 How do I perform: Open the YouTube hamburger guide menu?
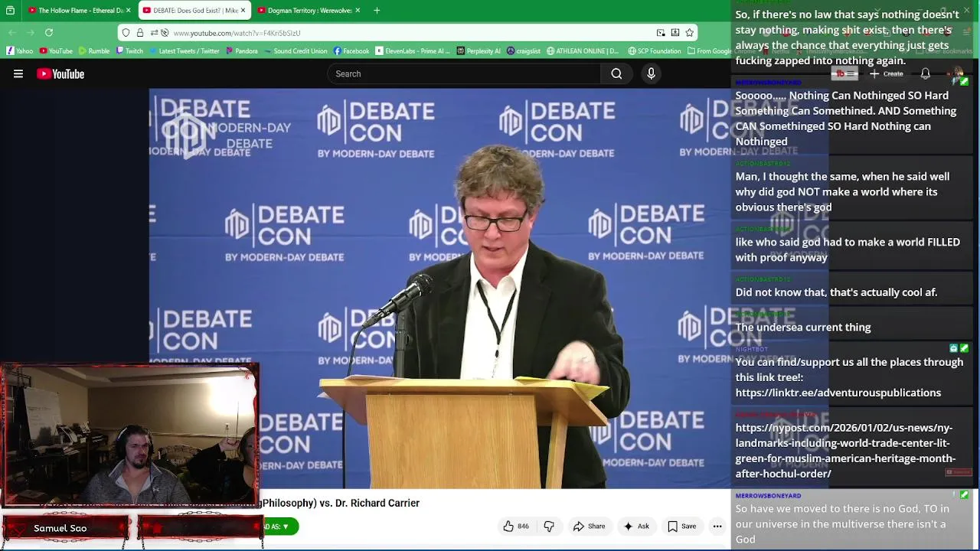point(18,74)
